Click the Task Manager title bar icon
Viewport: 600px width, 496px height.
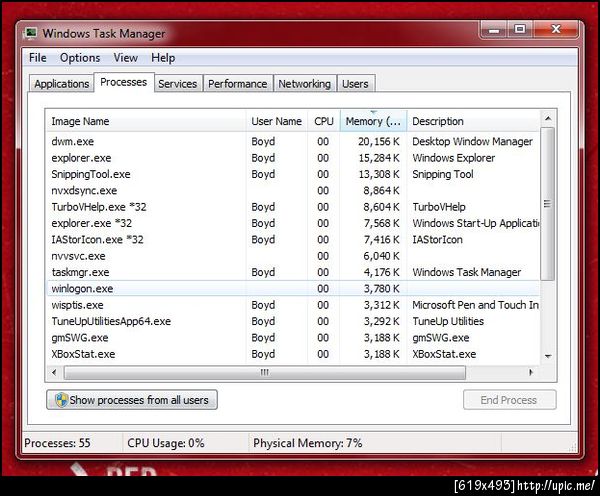(x=31, y=33)
